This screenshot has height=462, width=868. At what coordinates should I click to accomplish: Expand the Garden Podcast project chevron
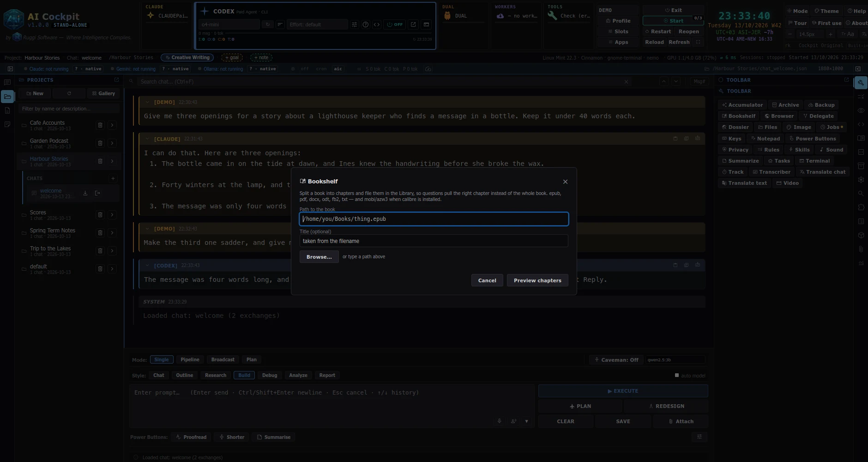112,143
